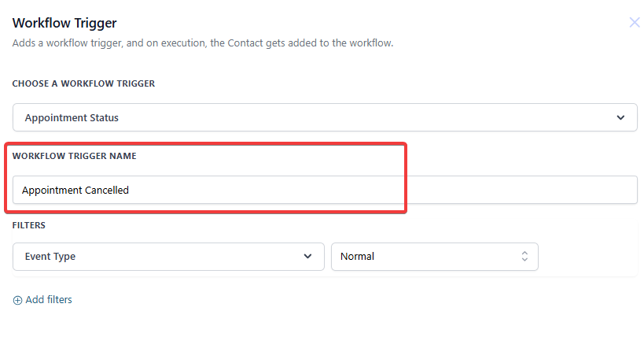The image size is (644, 337).
Task: Click the plus circle icon beside Add filters
Action: pyautogui.click(x=18, y=300)
